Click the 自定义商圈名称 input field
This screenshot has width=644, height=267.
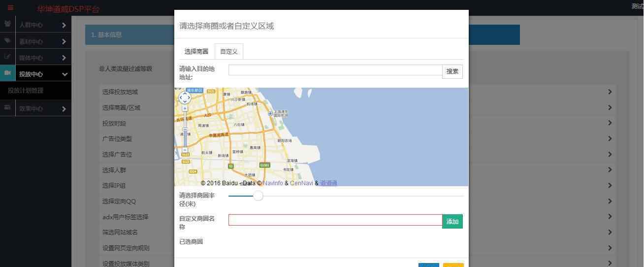click(x=335, y=220)
